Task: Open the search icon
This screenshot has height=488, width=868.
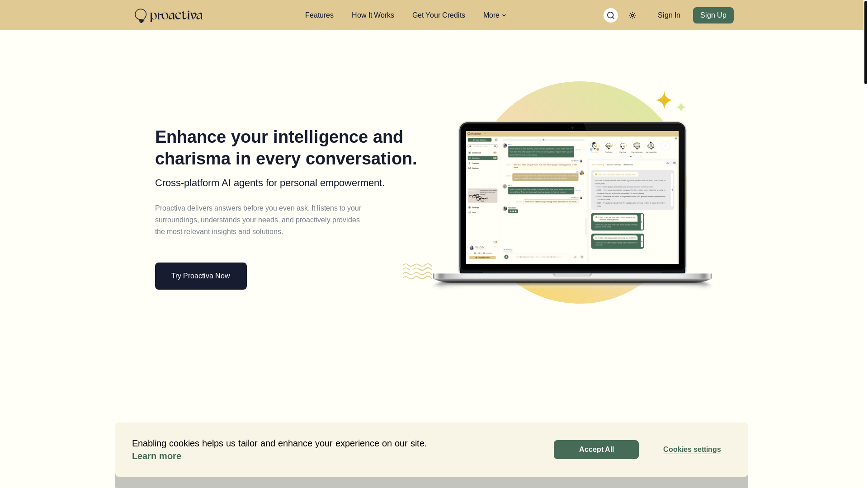Action: [611, 15]
